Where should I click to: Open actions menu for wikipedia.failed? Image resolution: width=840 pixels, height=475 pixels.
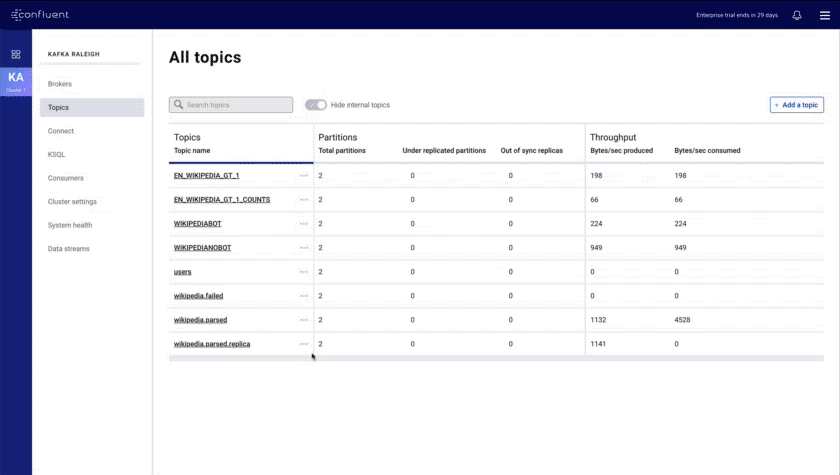[304, 296]
